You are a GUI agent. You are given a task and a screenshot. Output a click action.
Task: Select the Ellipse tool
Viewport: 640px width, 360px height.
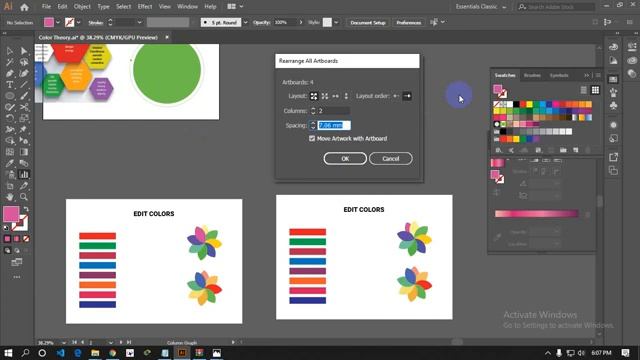click(9, 96)
